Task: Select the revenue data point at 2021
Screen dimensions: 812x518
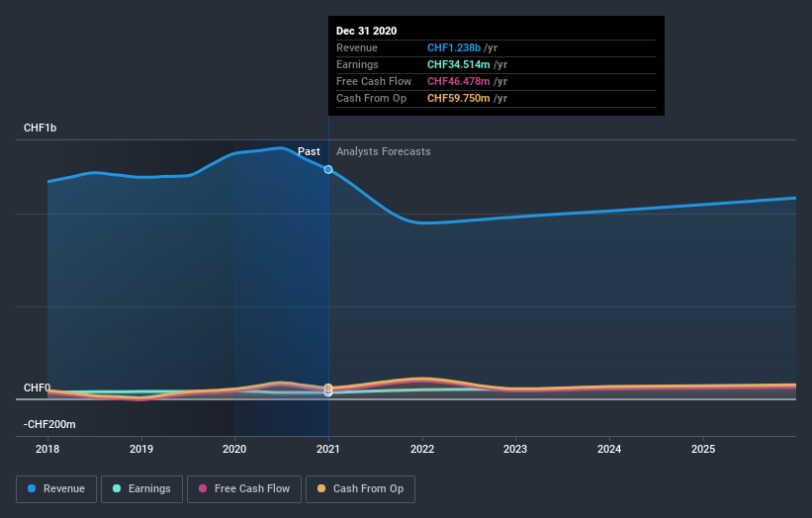Action: (x=328, y=170)
